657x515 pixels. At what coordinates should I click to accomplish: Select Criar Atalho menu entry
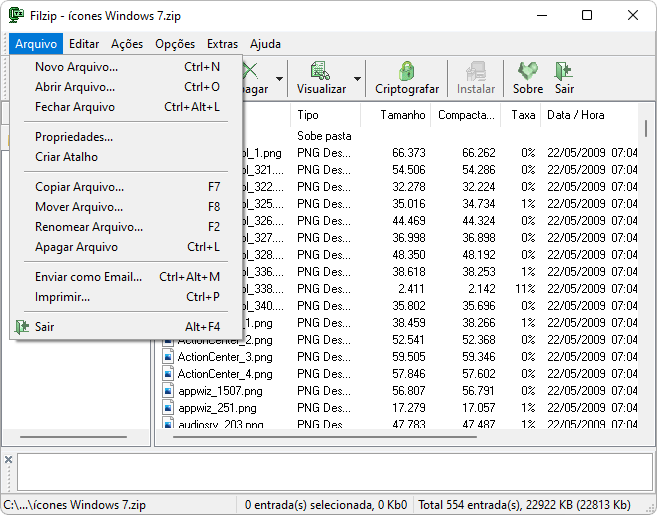pyautogui.click(x=126, y=157)
